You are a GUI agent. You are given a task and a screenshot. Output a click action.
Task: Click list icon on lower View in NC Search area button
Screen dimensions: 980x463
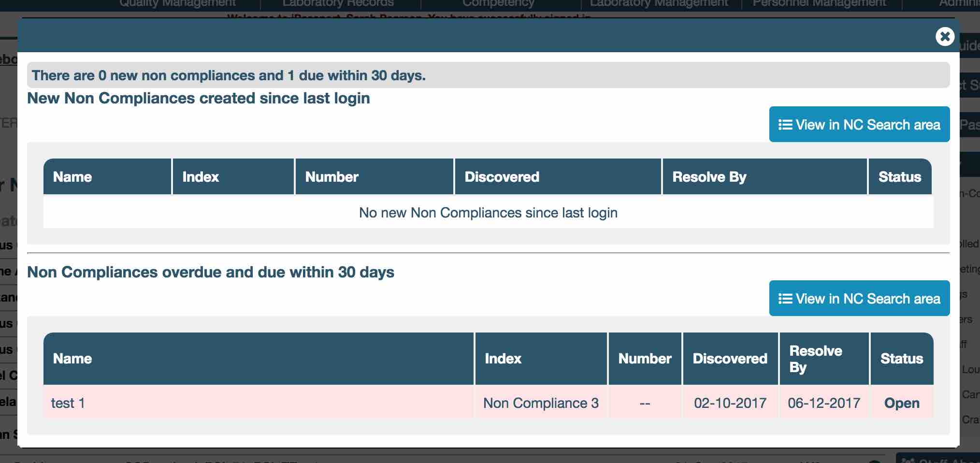tap(785, 299)
